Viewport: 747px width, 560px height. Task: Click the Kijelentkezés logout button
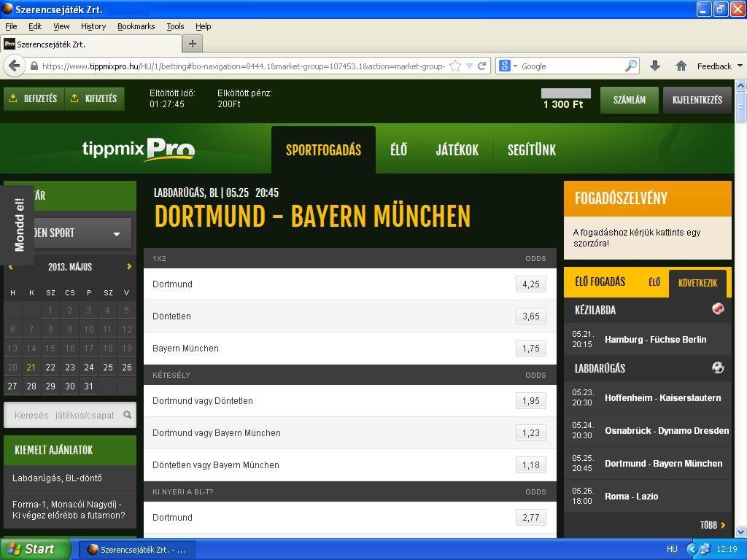click(697, 100)
